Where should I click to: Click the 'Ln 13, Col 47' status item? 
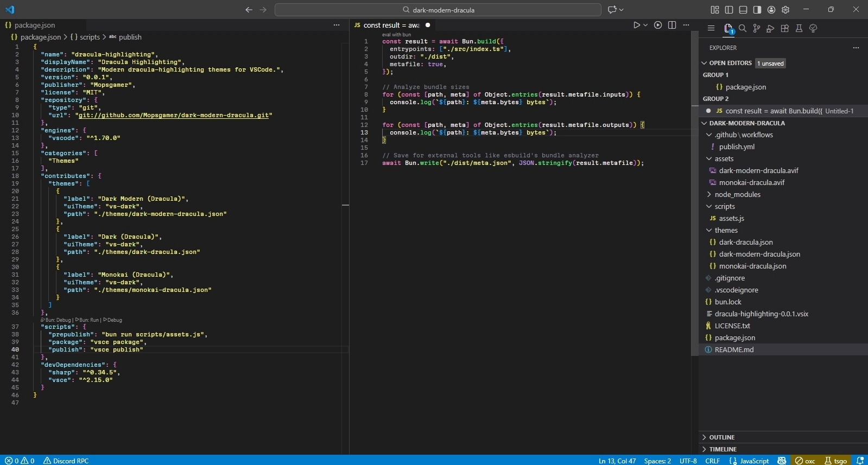click(x=617, y=461)
